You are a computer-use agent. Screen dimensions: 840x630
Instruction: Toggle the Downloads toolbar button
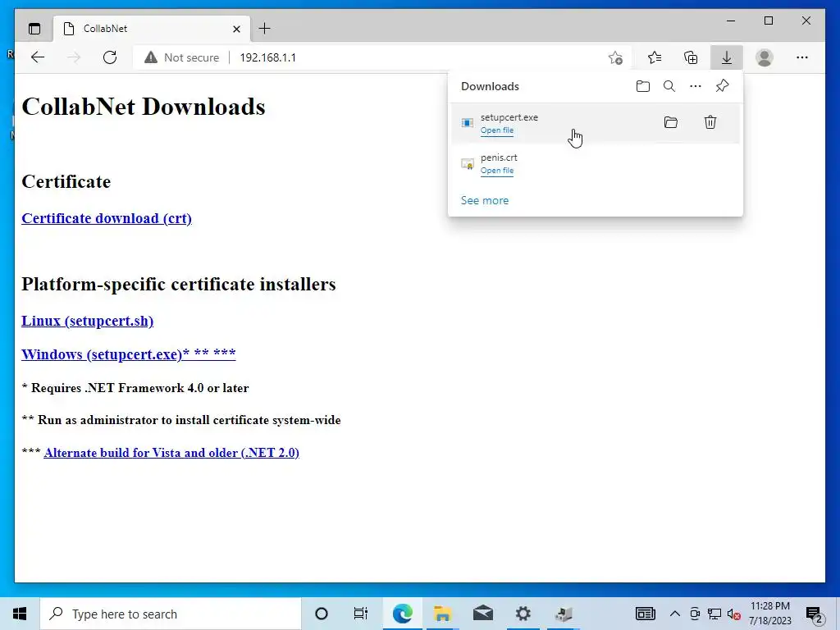pos(727,57)
